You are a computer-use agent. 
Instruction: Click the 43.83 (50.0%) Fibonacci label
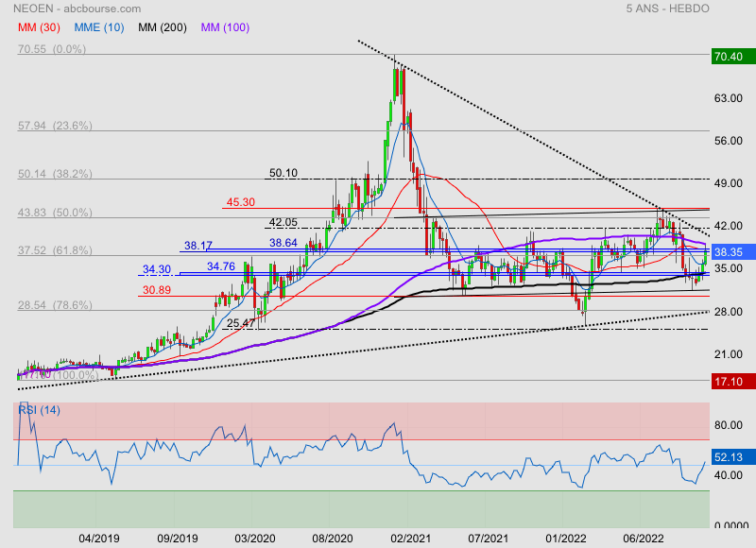click(x=55, y=213)
